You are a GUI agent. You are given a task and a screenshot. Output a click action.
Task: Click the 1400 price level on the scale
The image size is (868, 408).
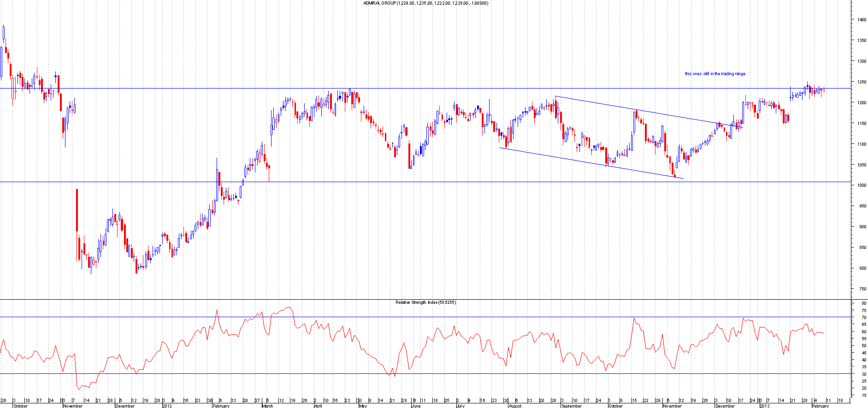pyautogui.click(x=861, y=20)
